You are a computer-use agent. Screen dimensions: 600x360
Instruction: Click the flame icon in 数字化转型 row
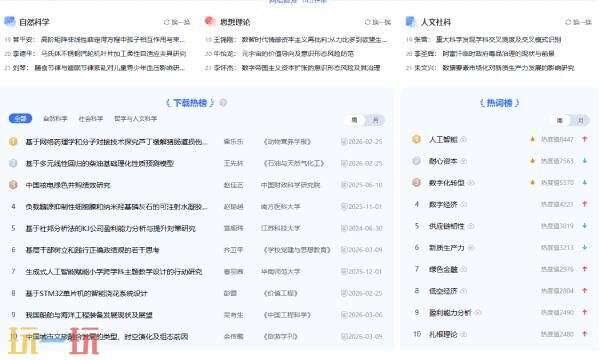click(x=532, y=182)
